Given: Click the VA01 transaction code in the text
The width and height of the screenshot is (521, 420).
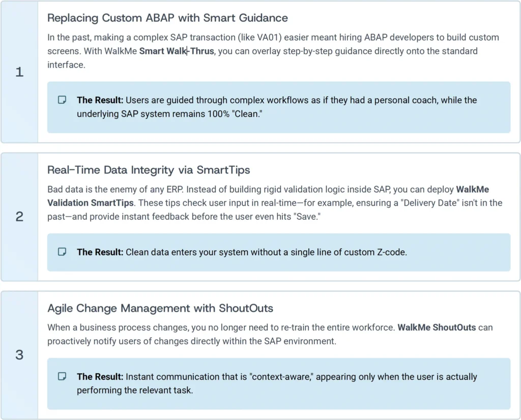Looking at the screenshot, I should (268, 38).
